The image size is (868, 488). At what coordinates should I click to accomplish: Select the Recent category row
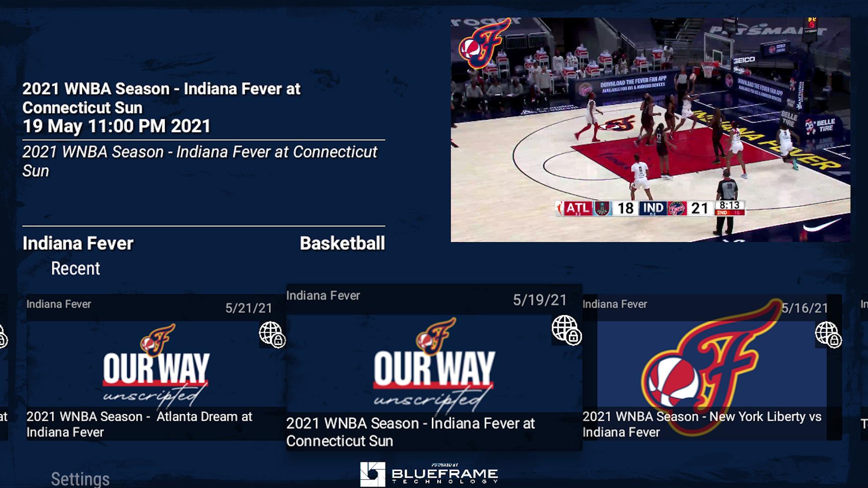tap(75, 268)
